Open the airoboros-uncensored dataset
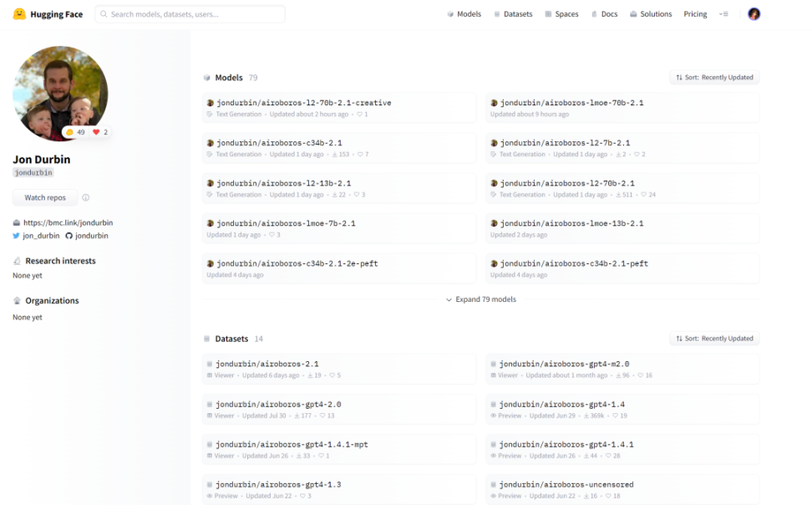The width and height of the screenshot is (812, 505). tap(622, 489)
